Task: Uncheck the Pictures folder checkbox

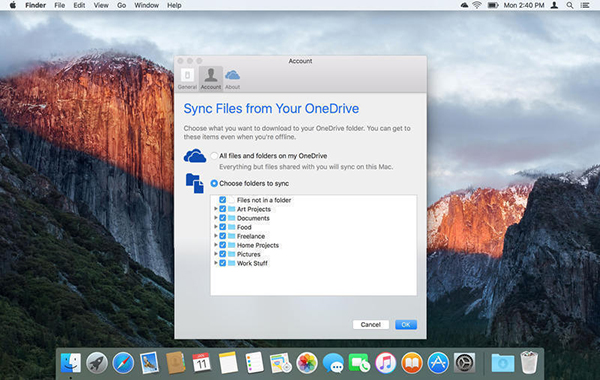Action: (x=222, y=254)
